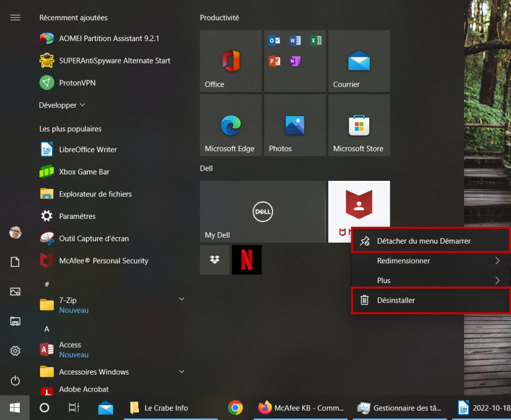Open Cortana search circle on taskbar
The image size is (511, 420).
(44, 408)
